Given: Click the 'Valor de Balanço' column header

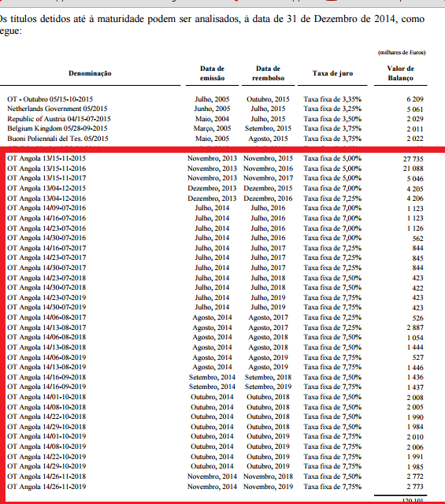Looking at the screenshot, I should point(401,73).
